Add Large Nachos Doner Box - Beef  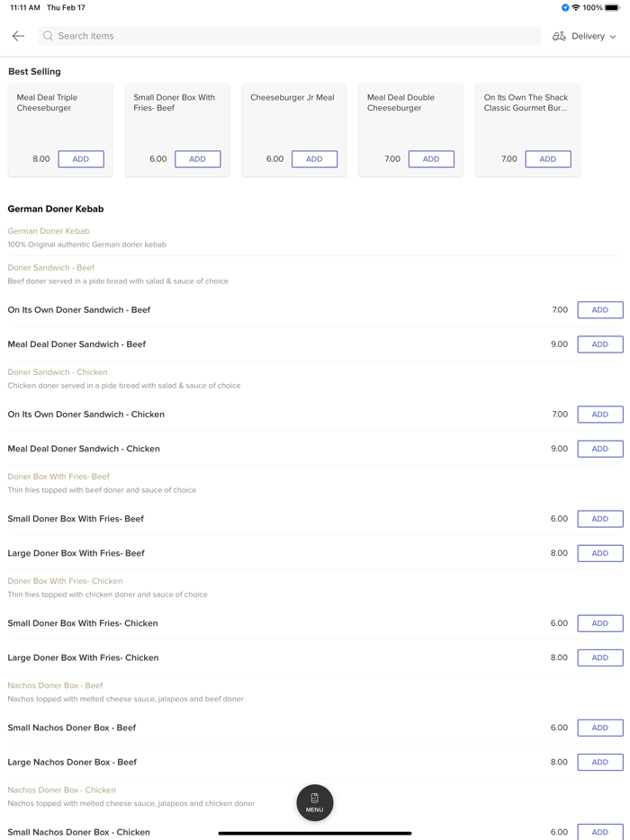(x=600, y=763)
